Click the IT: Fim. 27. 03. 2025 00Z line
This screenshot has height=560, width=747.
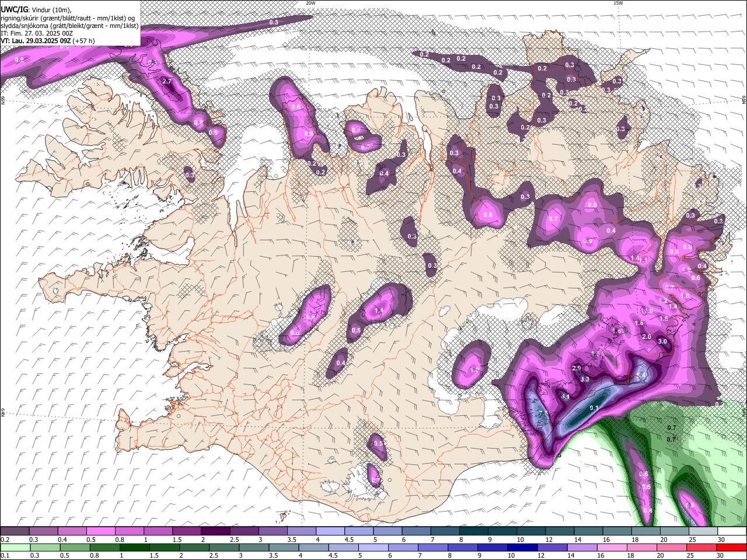[37, 33]
